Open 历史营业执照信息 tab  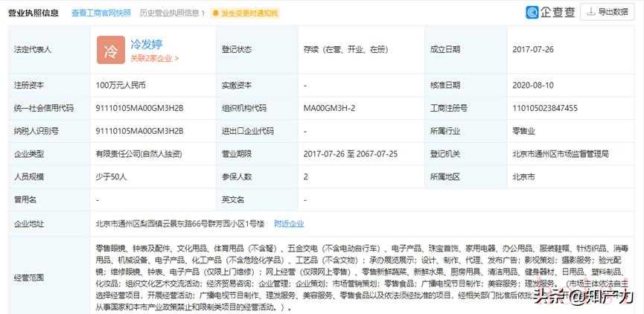[x=172, y=13]
